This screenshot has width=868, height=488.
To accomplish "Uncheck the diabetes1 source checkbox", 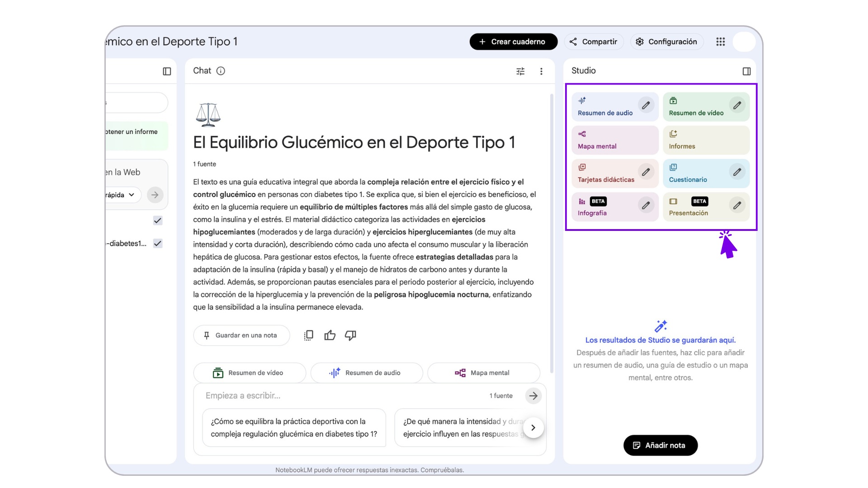I will pyautogui.click(x=158, y=244).
